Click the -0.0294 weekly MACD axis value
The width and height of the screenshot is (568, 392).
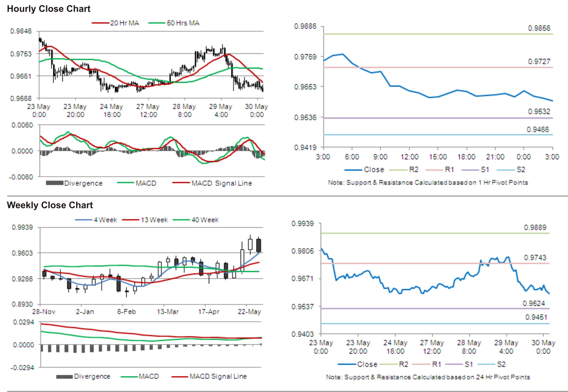[x=22, y=368]
